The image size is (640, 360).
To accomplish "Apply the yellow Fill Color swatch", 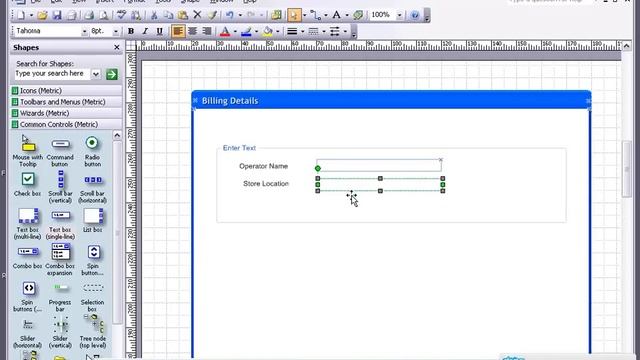I will (267, 31).
